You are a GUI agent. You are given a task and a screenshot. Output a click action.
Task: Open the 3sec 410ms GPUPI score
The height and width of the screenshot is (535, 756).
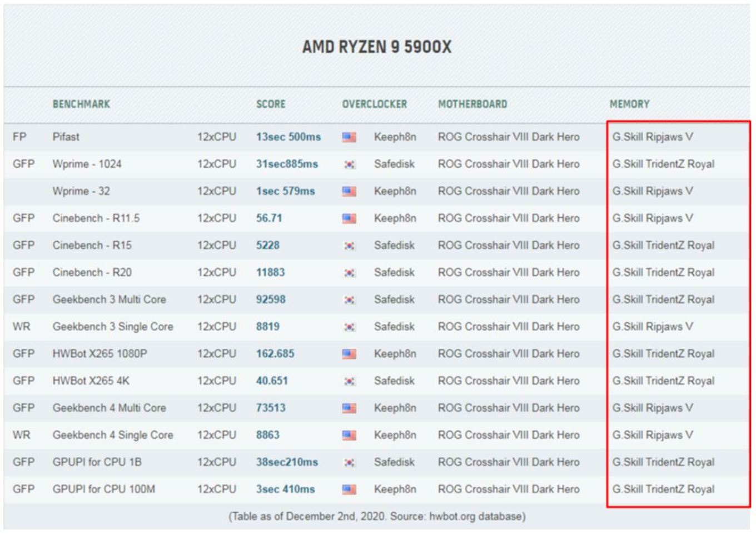(285, 489)
